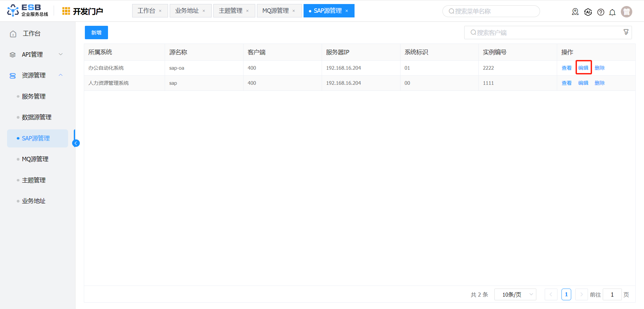This screenshot has height=309, width=644.
Task: Click the help question mark icon
Action: [601, 12]
